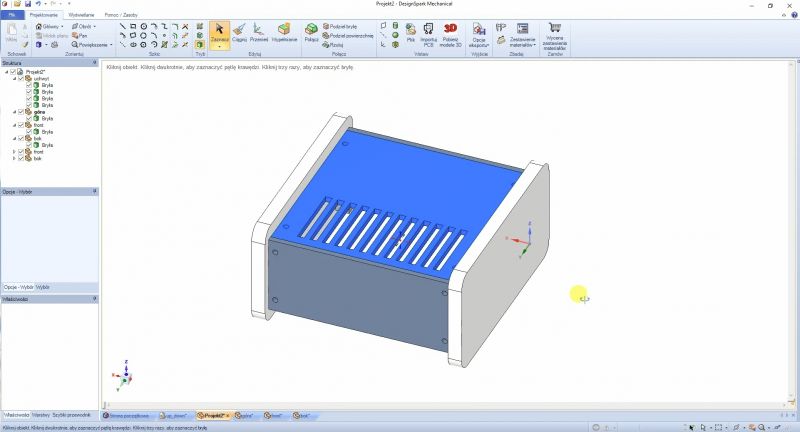The width and height of the screenshot is (800, 432).
Task: Open dropdown arrow under Zaznacz tool
Action: pyautogui.click(x=219, y=46)
